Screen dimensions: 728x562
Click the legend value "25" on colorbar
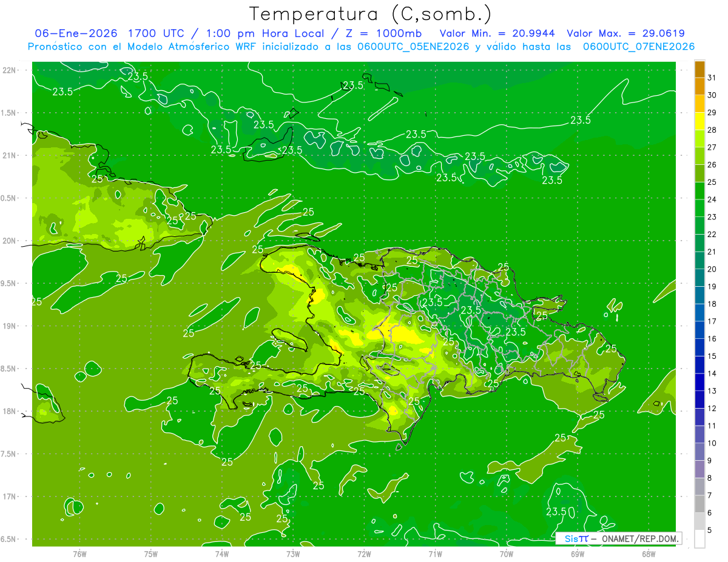coord(712,182)
